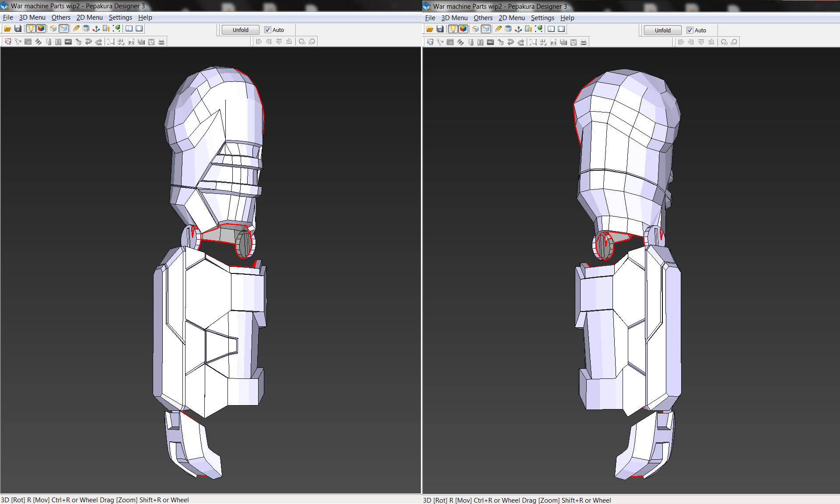Click the P.1 page settings icon, left window
This screenshot has width=840, height=504.
point(131,42)
